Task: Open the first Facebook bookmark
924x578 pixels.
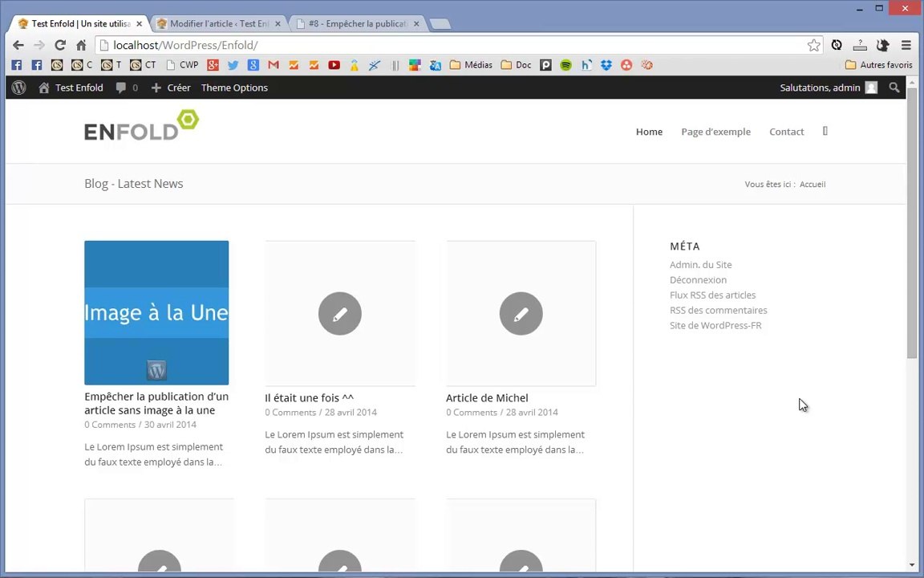Action: (x=17, y=65)
